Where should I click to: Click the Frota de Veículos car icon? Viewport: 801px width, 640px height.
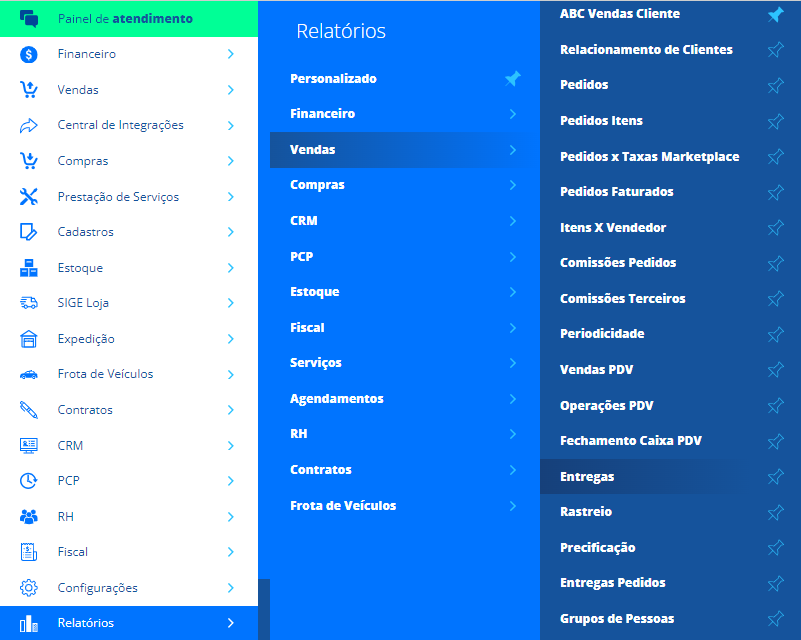(29, 374)
